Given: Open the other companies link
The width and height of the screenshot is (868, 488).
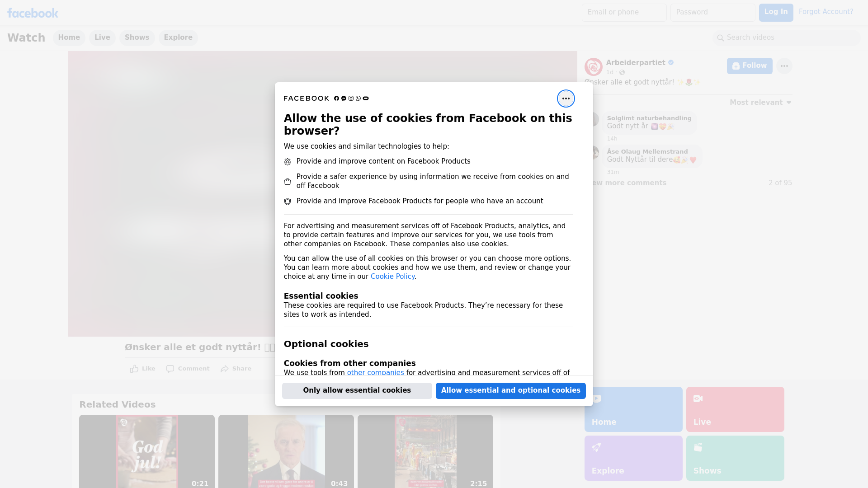Looking at the screenshot, I should (375, 373).
